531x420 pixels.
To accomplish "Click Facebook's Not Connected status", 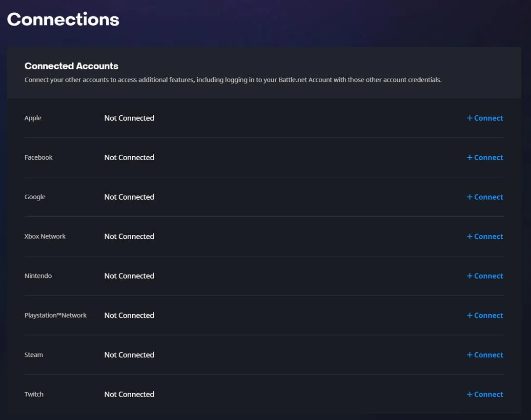I will 129,158.
